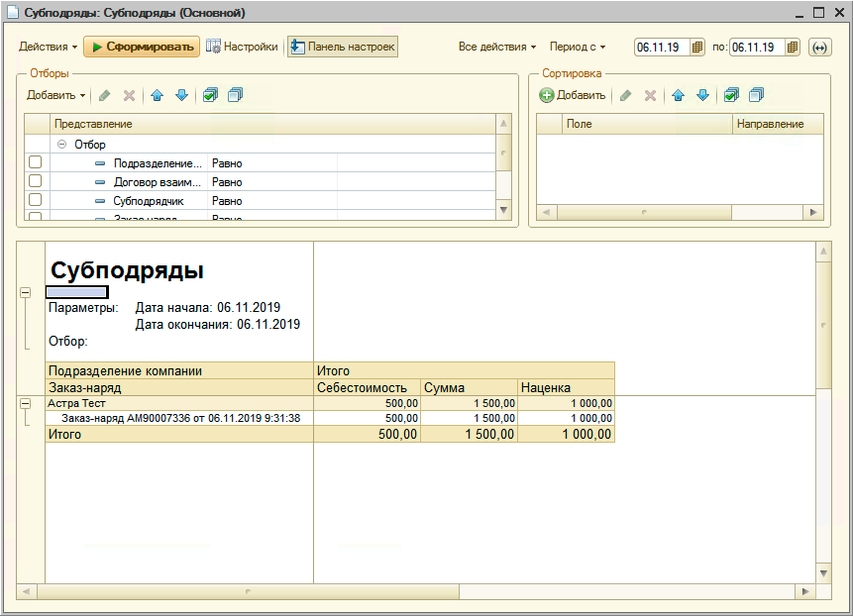Click the report horizontal scrollbar thumb
The image size is (853, 616).
tap(248, 591)
